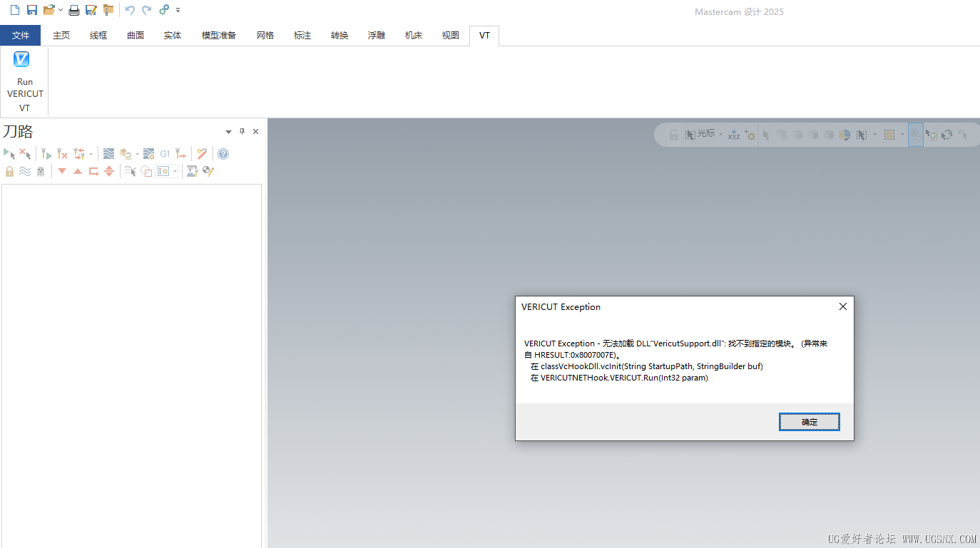
Task: Open the gears settings icon in quick access toolbar
Action: coord(164,10)
